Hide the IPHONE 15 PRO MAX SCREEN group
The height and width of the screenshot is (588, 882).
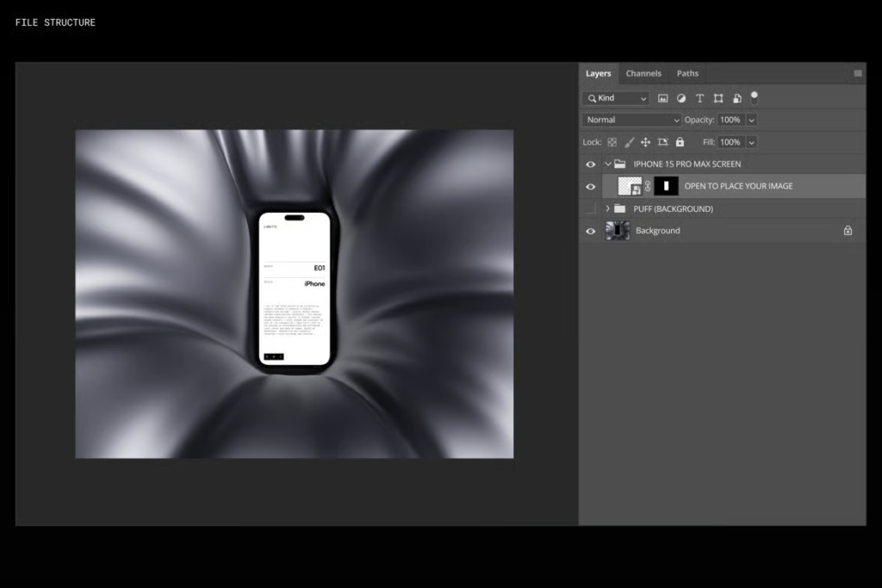[x=590, y=164]
